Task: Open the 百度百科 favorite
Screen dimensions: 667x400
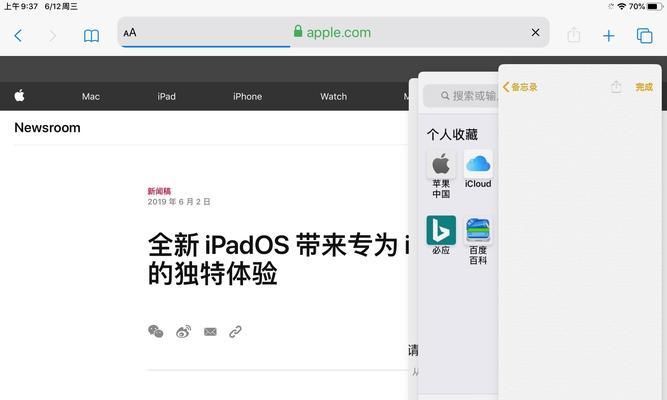Action: 478,240
